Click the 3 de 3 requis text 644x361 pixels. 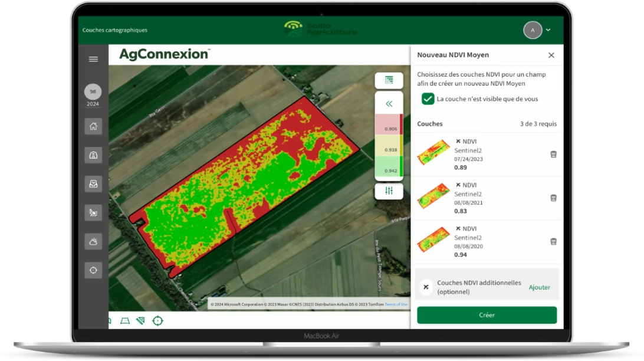click(538, 124)
